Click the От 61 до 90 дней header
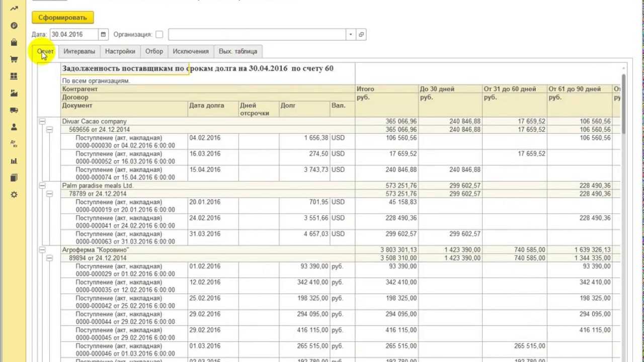The image size is (644, 362). pos(580,89)
